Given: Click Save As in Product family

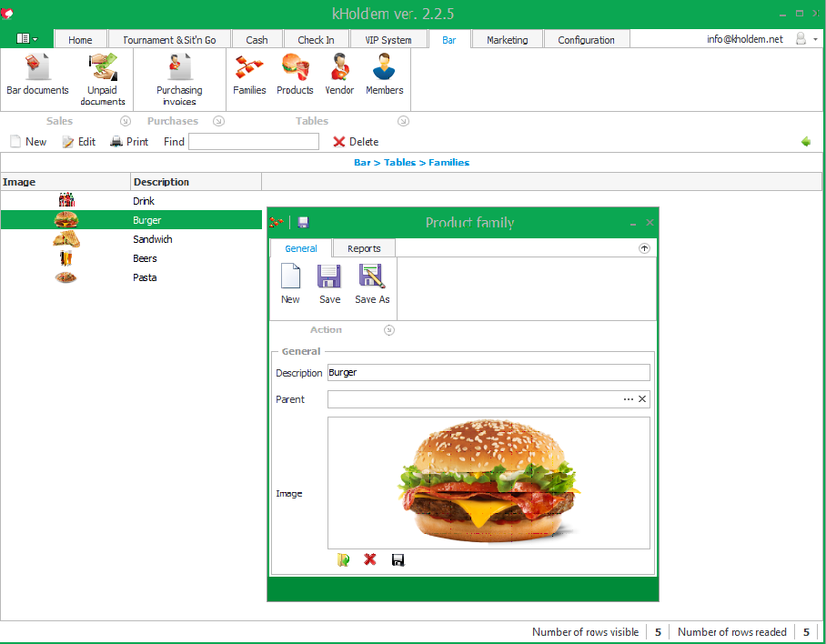Looking at the screenshot, I should pyautogui.click(x=372, y=284).
